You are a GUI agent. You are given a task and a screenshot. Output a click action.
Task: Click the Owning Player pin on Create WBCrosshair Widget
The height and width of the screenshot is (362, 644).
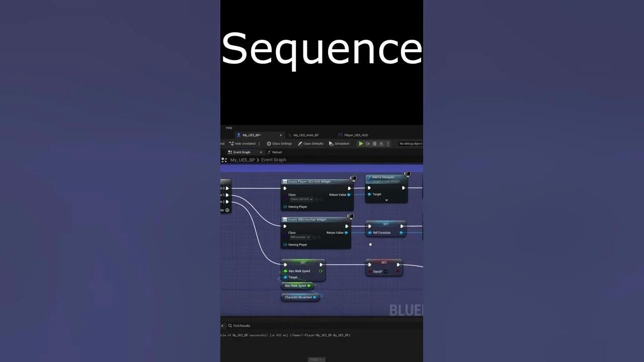point(285,244)
